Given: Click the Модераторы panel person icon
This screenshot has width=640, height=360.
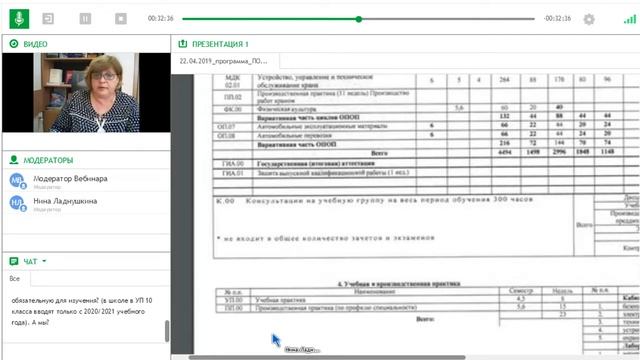Looking at the screenshot, I should point(14,160).
